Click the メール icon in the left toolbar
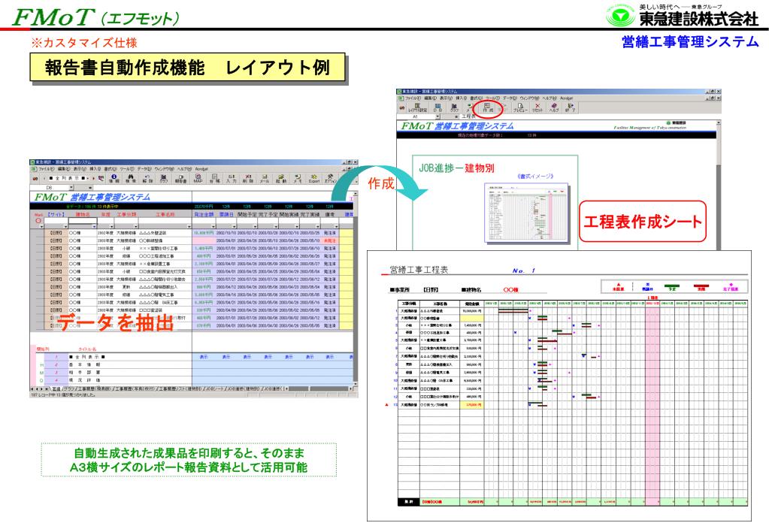Screen dimensions: 769x532 265,179
